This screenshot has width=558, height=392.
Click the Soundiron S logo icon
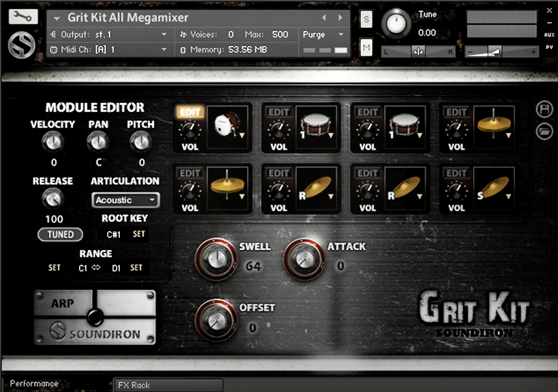(21, 45)
